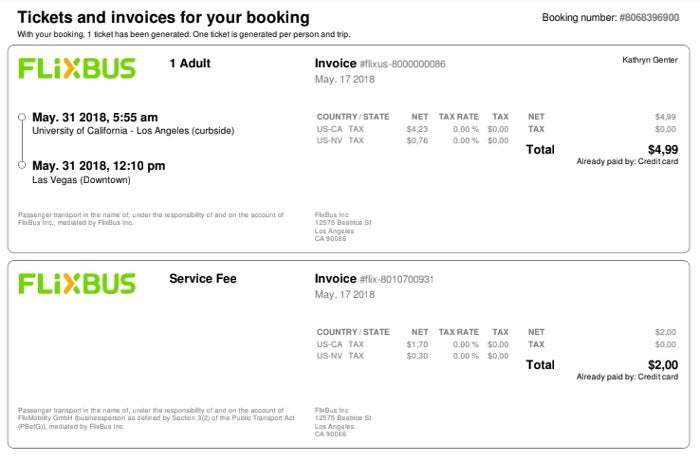Image resolution: width=700 pixels, height=461 pixels.
Task: Click the passenger name Kathryn Genter
Action: 650,60
